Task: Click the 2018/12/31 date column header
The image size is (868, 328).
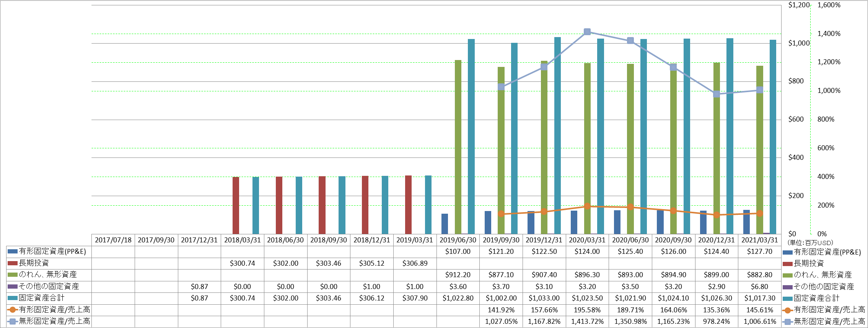Action: click(372, 240)
